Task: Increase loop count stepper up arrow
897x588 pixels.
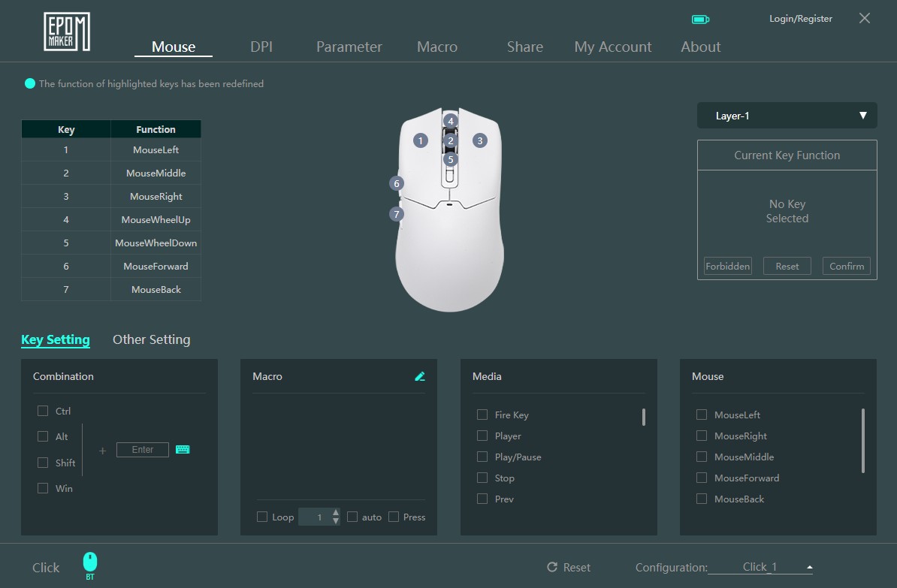Action: 336,512
